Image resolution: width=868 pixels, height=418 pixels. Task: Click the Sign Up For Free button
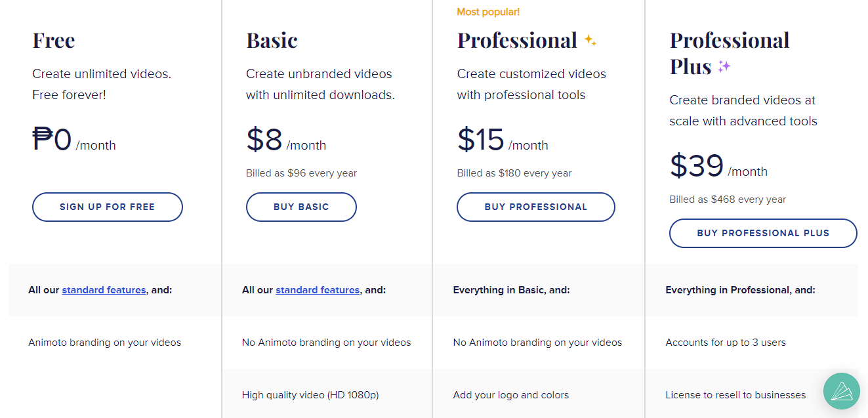pyautogui.click(x=108, y=207)
